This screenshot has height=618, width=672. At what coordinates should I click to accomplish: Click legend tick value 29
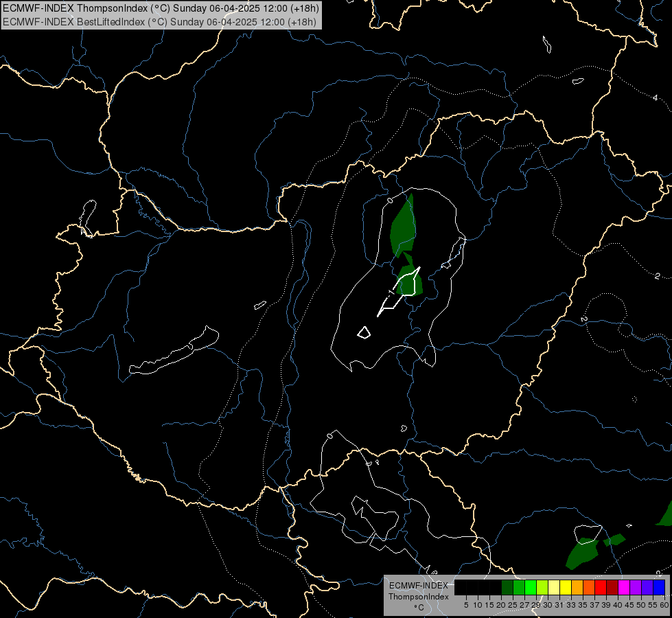tap(536, 605)
